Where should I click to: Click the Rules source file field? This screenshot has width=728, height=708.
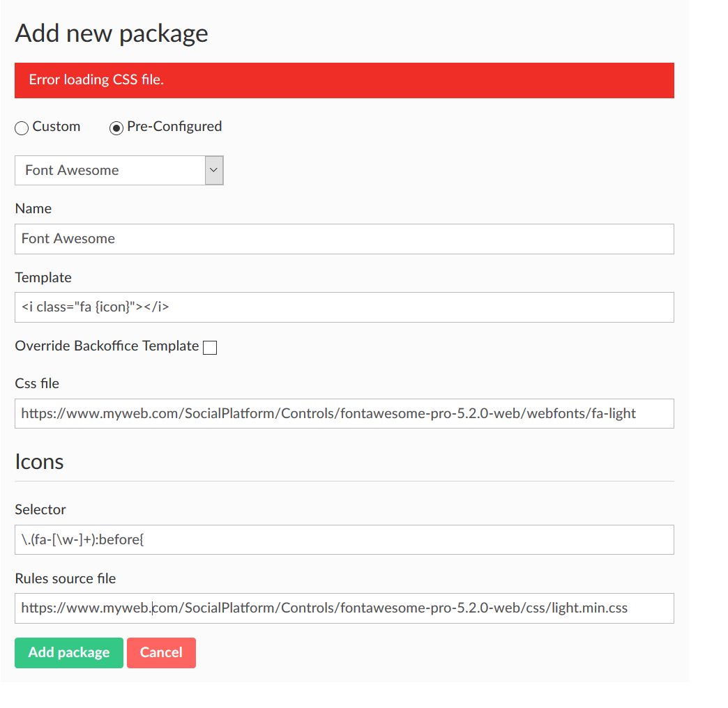pyautogui.click(x=344, y=608)
